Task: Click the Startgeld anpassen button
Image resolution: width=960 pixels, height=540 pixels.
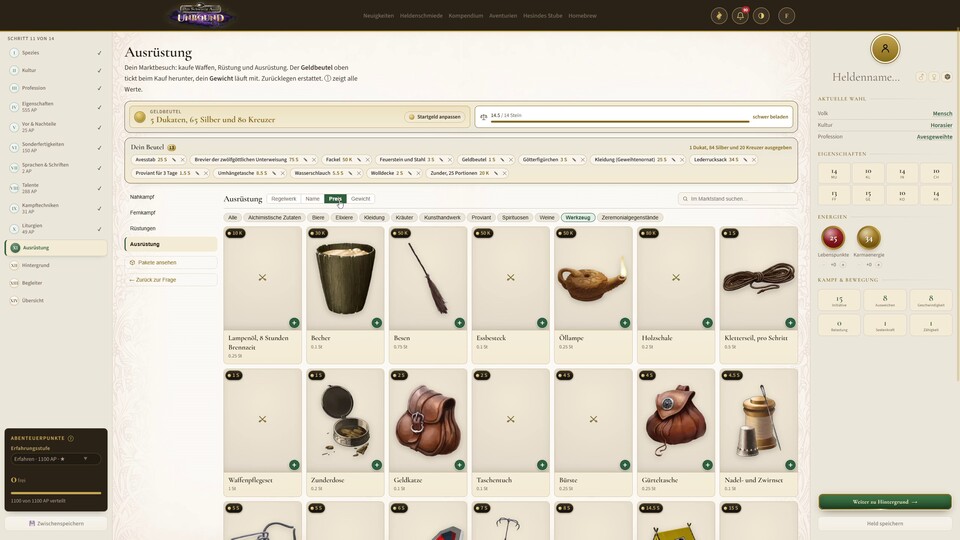Action: click(435, 117)
